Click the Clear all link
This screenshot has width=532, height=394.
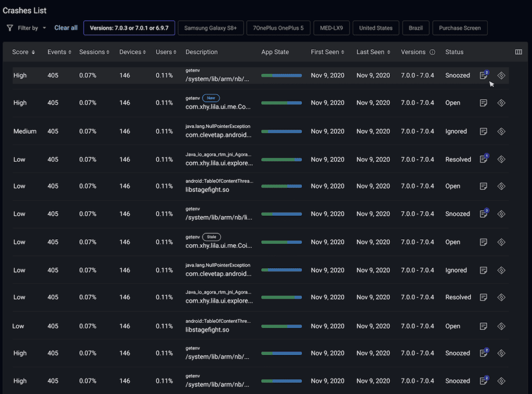(66, 28)
